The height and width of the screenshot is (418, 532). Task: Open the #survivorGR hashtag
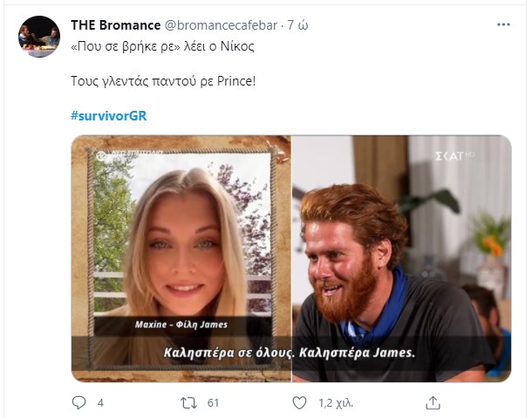click(x=103, y=116)
